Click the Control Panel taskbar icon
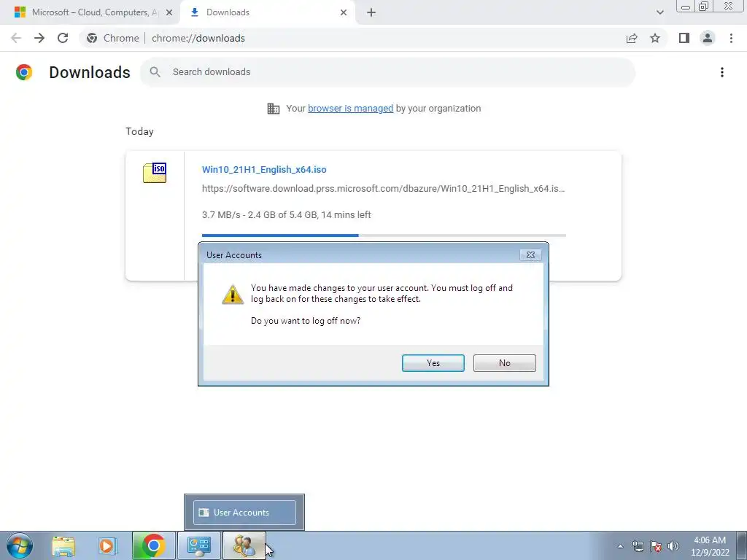Image resolution: width=747 pixels, height=560 pixels. [198, 545]
